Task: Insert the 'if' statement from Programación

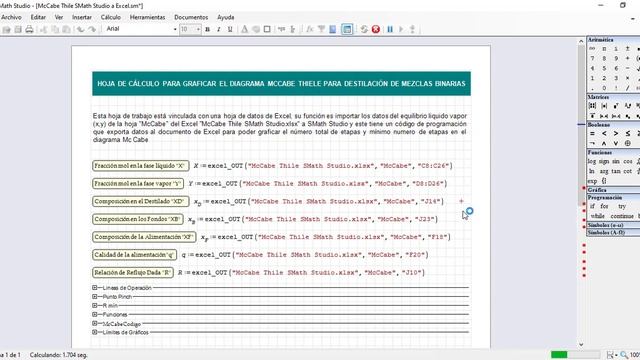Action: coord(592,207)
